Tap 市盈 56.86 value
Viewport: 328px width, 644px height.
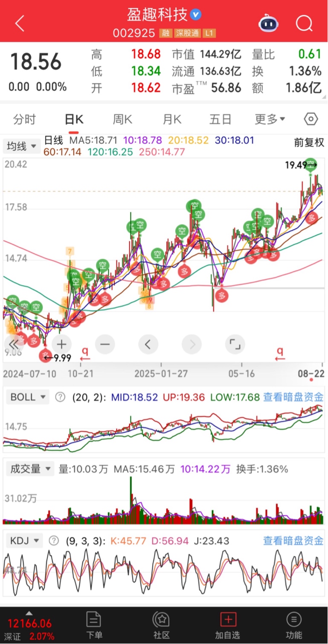207,88
